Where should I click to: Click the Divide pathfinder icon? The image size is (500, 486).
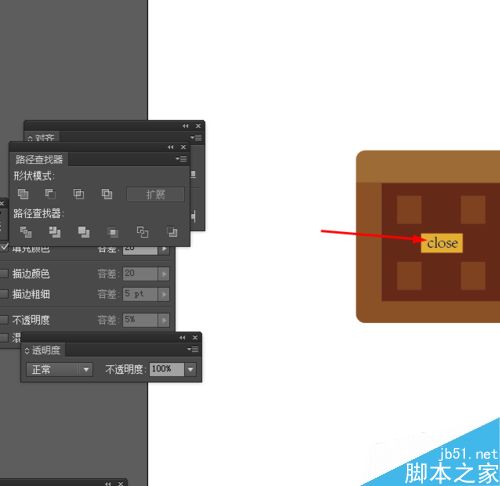pyautogui.click(x=26, y=232)
